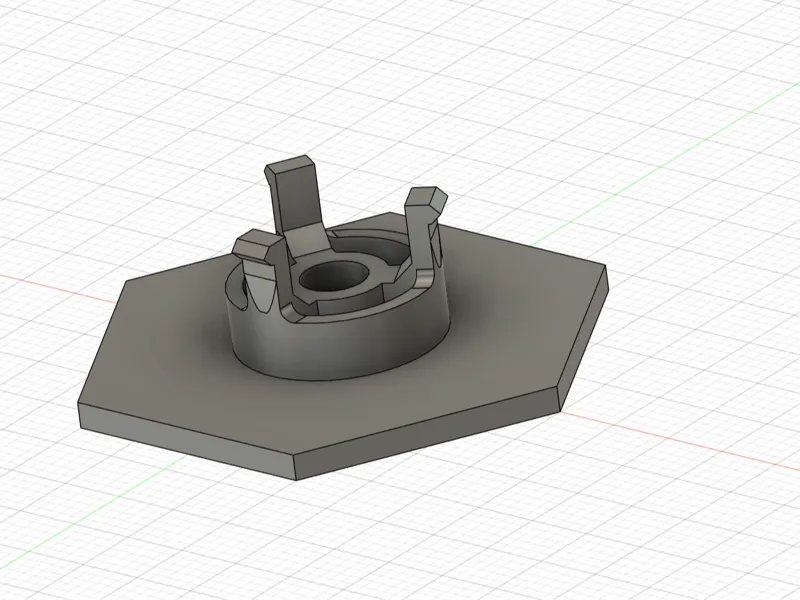Select the right-hand hooked clip prong
Screen dimensions: 800x600
pyautogui.click(x=423, y=230)
